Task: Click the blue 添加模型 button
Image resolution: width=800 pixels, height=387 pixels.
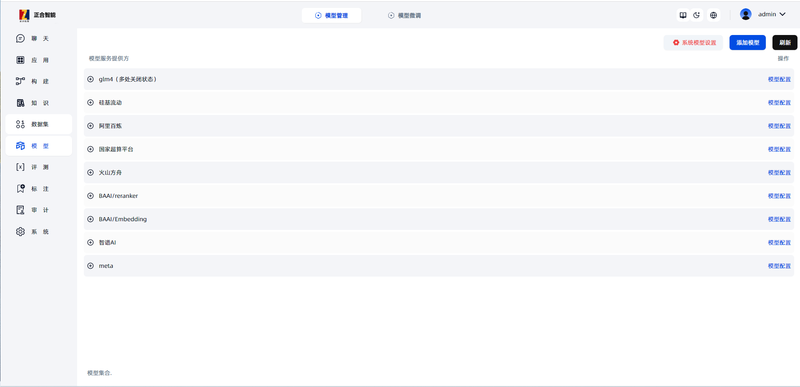Action: click(x=747, y=43)
